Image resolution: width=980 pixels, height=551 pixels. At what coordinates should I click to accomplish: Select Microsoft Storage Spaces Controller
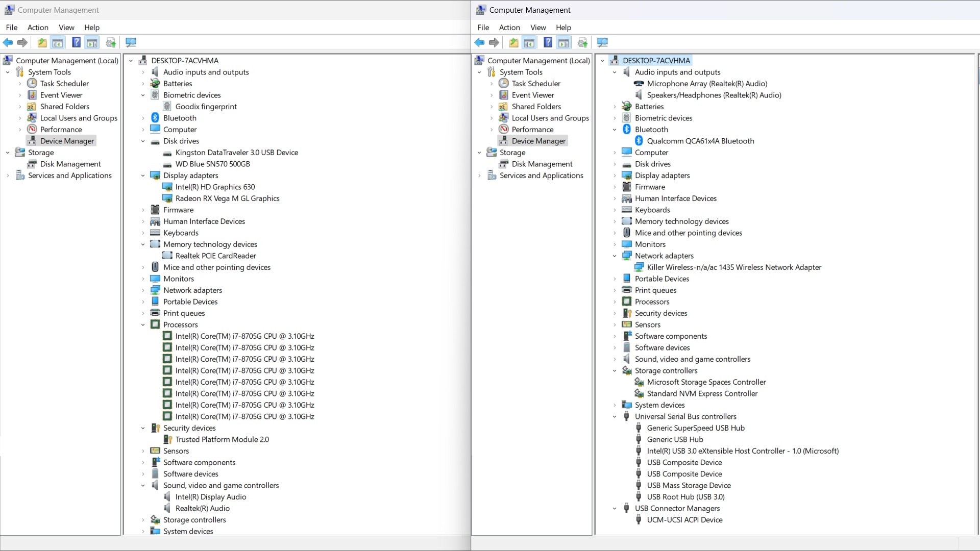tap(706, 382)
